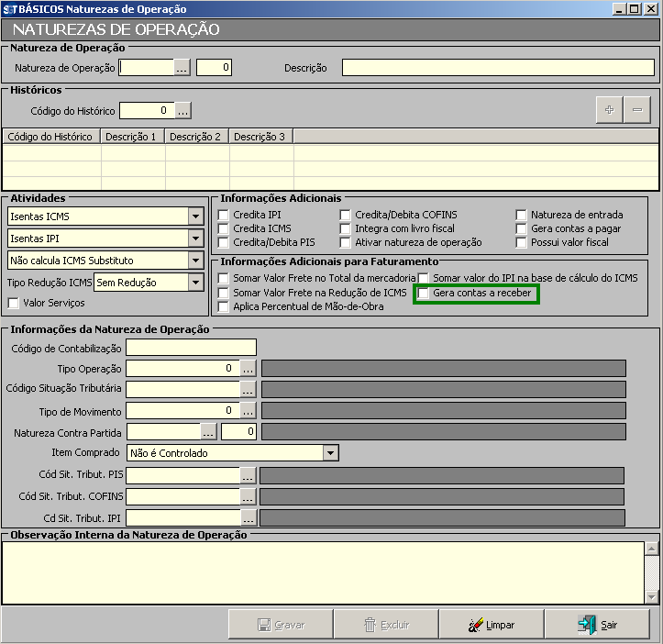This screenshot has width=663, height=644.
Task: Open lookup for Tipo de Movimento
Action: (248, 410)
